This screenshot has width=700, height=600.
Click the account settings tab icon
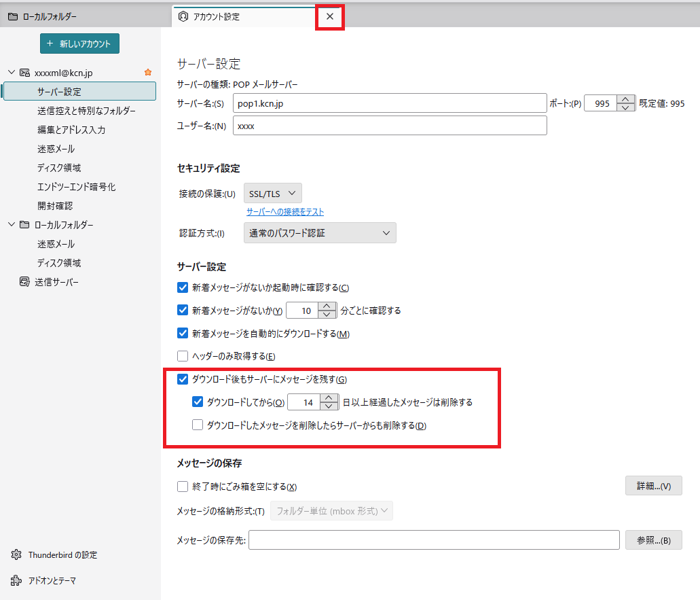183,17
